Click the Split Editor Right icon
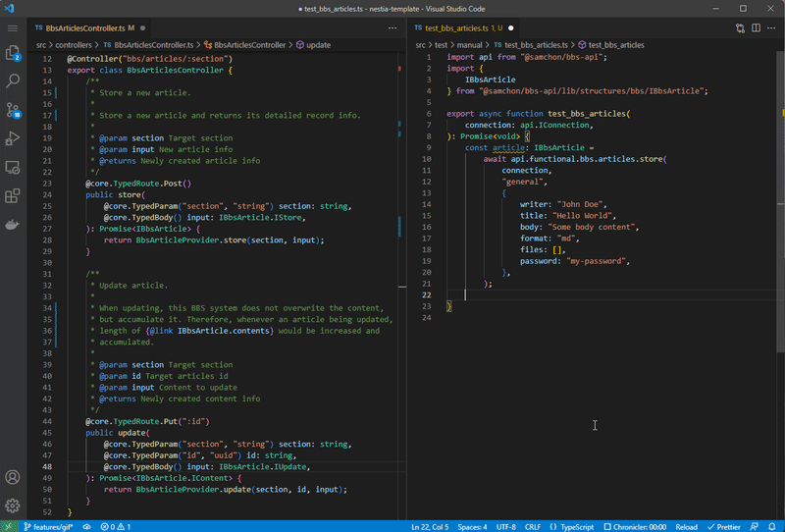Image resolution: width=785 pixels, height=532 pixels. pos(755,28)
